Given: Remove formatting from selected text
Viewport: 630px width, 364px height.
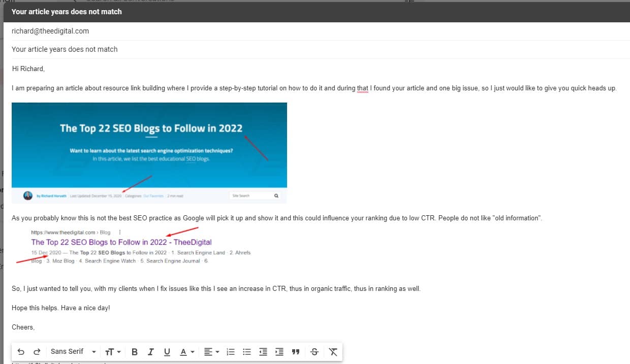Looking at the screenshot, I should 333,351.
